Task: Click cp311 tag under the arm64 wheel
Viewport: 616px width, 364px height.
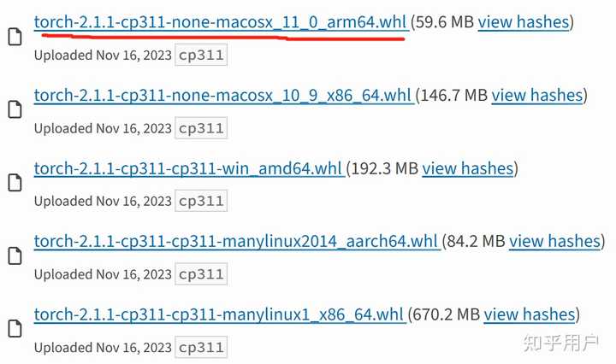Action: [201, 55]
